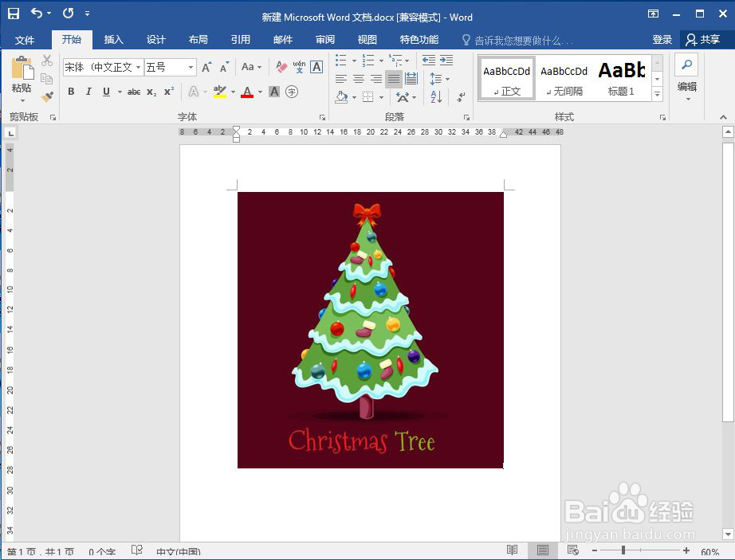The width and height of the screenshot is (735, 560).
Task: Apply bullet list
Action: (x=340, y=60)
